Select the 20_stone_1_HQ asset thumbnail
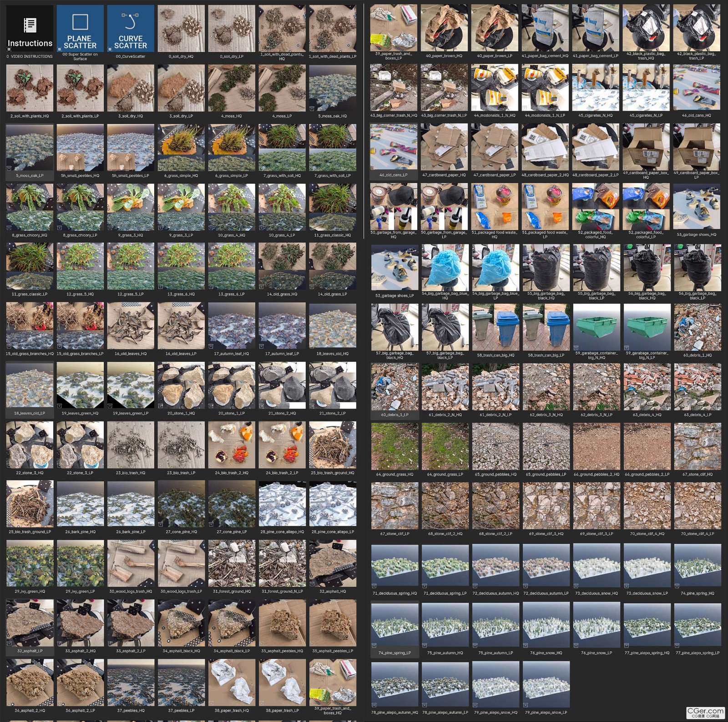Viewport: 728px width, 722px height. (x=181, y=386)
